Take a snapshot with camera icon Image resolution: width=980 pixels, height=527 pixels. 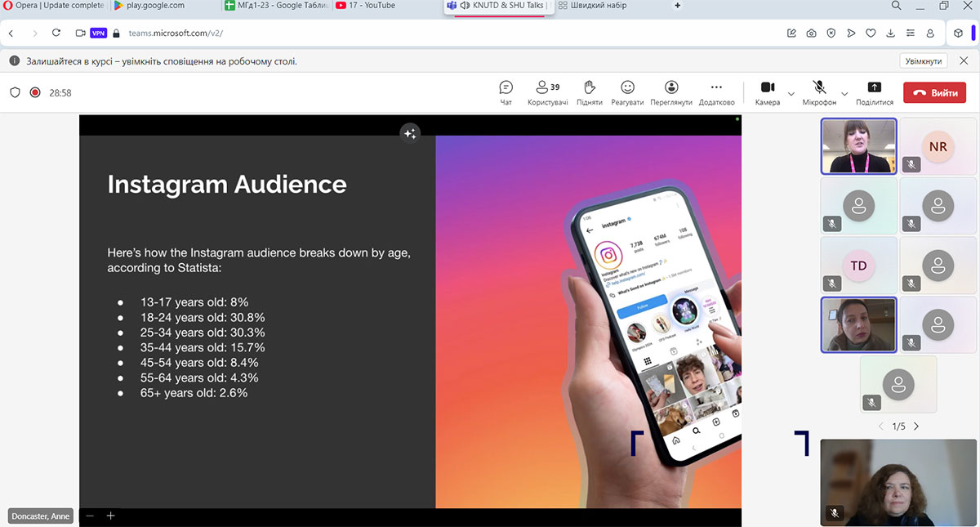[x=811, y=33]
